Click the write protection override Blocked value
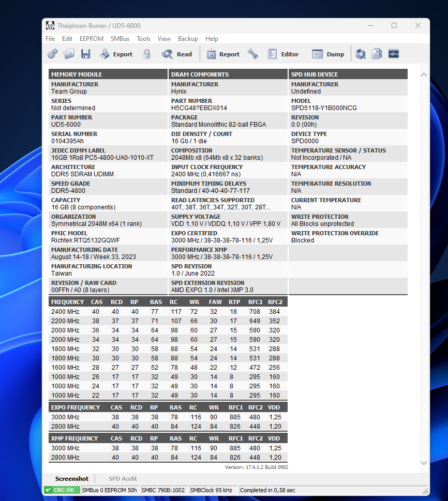Screen dimensions: 448x501 point(303,240)
